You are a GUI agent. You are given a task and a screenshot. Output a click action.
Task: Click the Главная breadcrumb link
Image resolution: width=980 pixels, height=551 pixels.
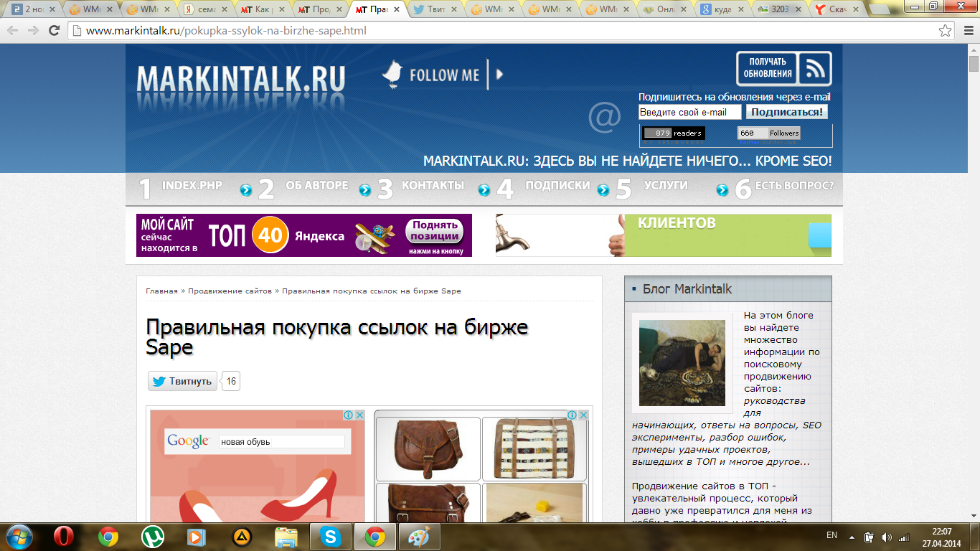(161, 291)
